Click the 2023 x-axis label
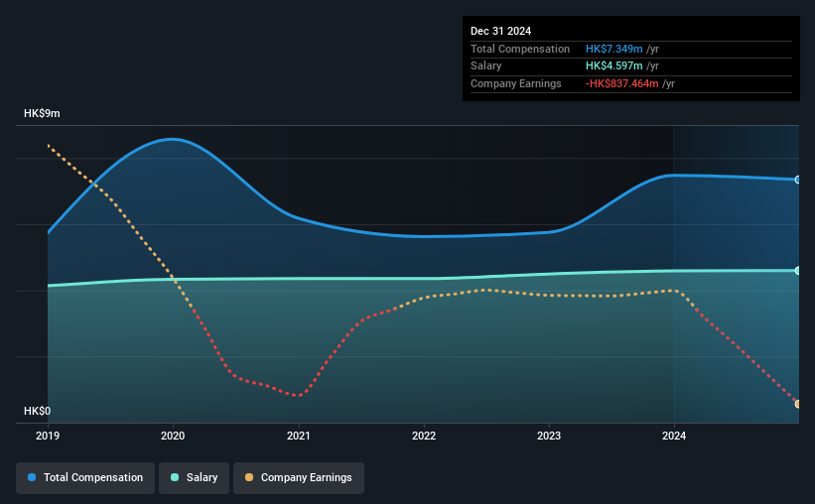This screenshot has width=815, height=504. [x=549, y=436]
